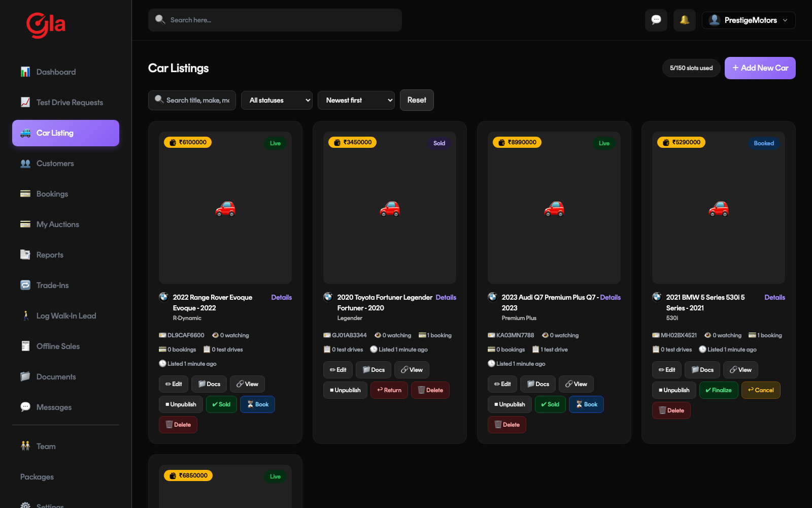Open Details link for Range Rover Evoque
812x508 pixels.
click(281, 298)
